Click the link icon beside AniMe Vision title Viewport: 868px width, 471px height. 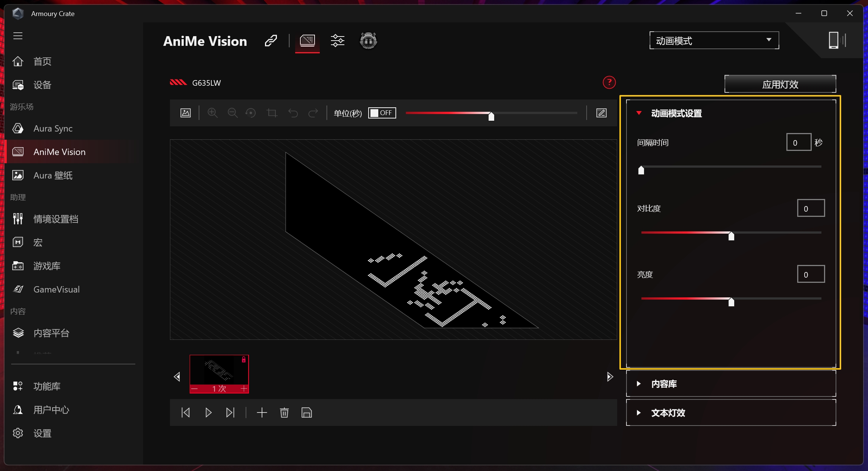271,41
